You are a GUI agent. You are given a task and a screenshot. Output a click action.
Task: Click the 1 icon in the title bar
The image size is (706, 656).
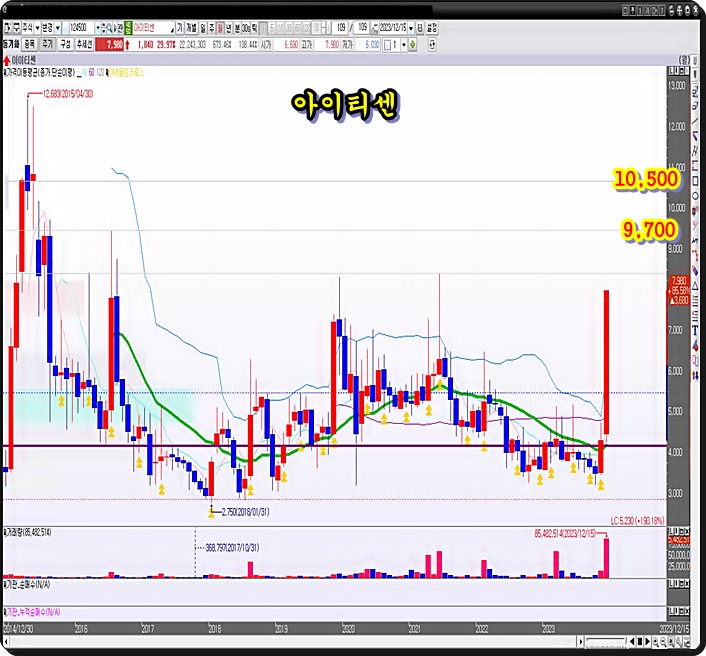point(640,10)
